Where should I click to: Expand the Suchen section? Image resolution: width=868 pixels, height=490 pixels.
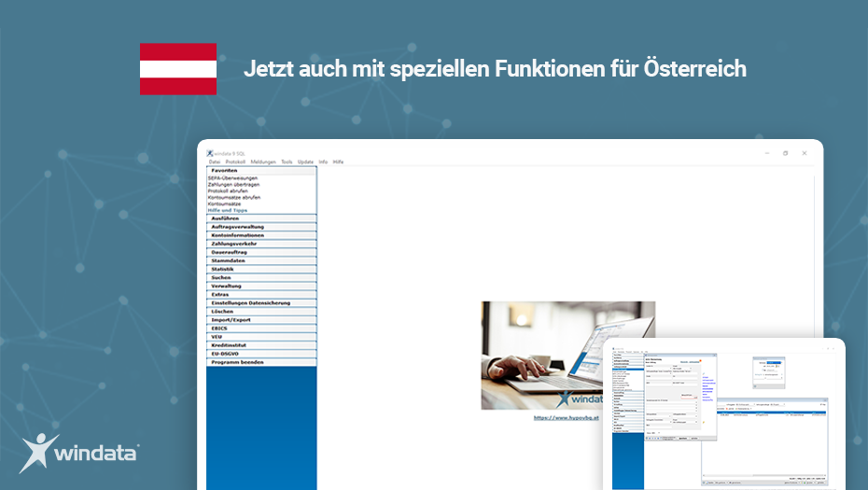(x=261, y=277)
